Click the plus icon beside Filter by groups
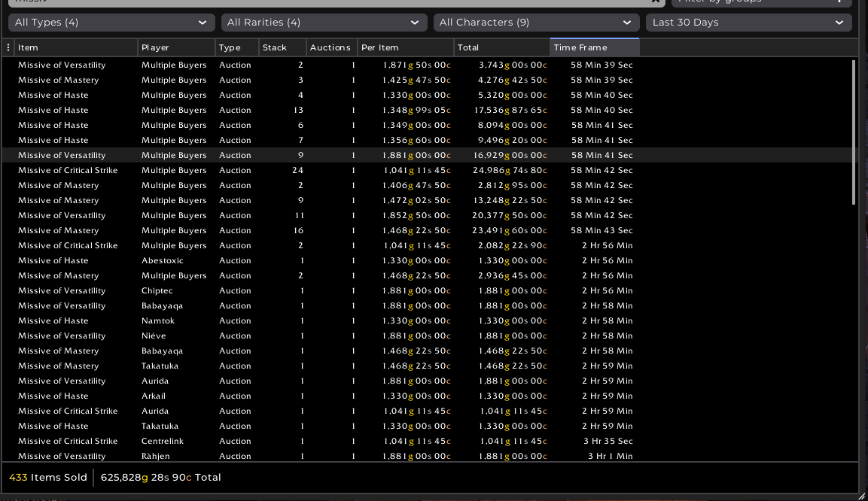 [840, 2]
